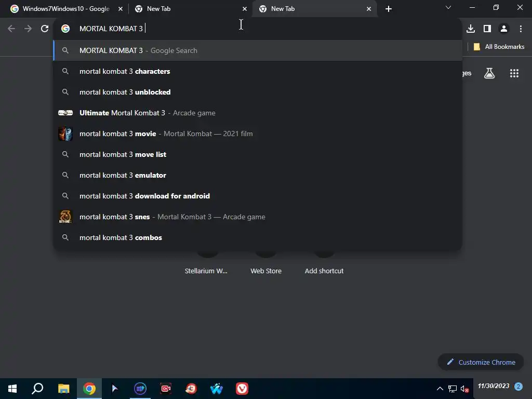The height and width of the screenshot is (399, 532).
Task: Open the Chrome three-dot menu
Action: [x=521, y=29]
